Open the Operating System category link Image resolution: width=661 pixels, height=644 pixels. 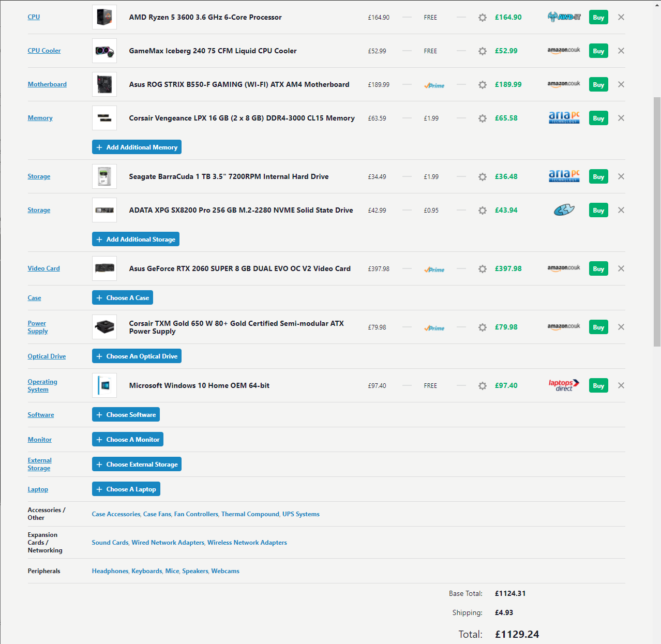pos(42,385)
